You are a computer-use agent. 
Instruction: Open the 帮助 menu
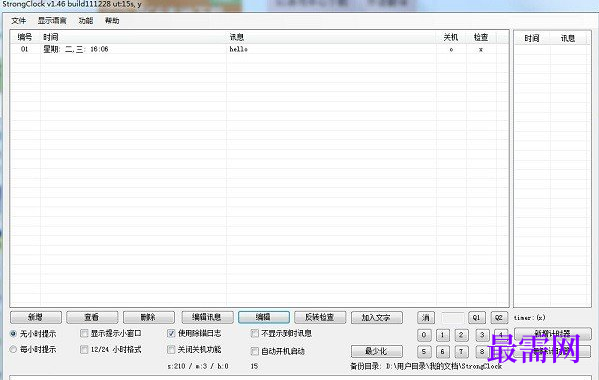pyautogui.click(x=112, y=21)
